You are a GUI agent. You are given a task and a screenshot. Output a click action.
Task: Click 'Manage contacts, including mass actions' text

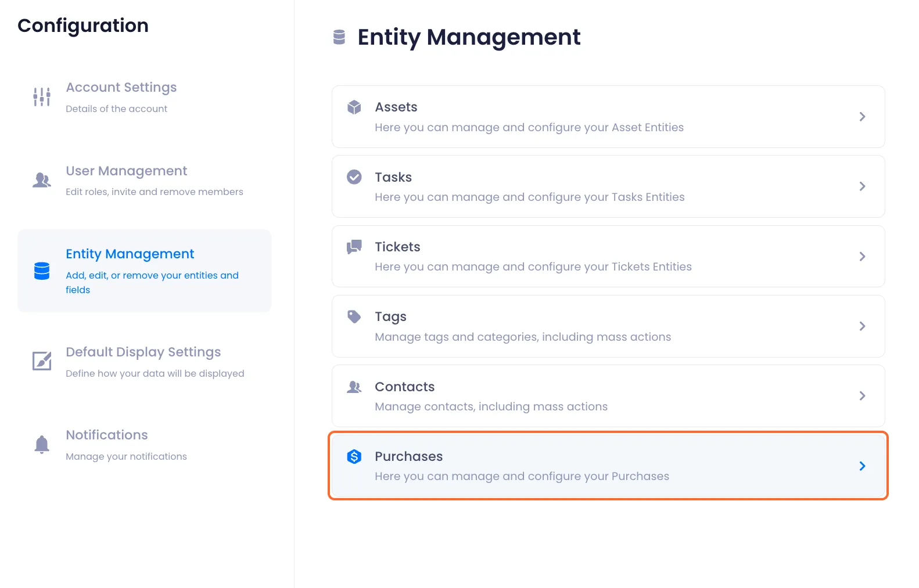point(491,407)
